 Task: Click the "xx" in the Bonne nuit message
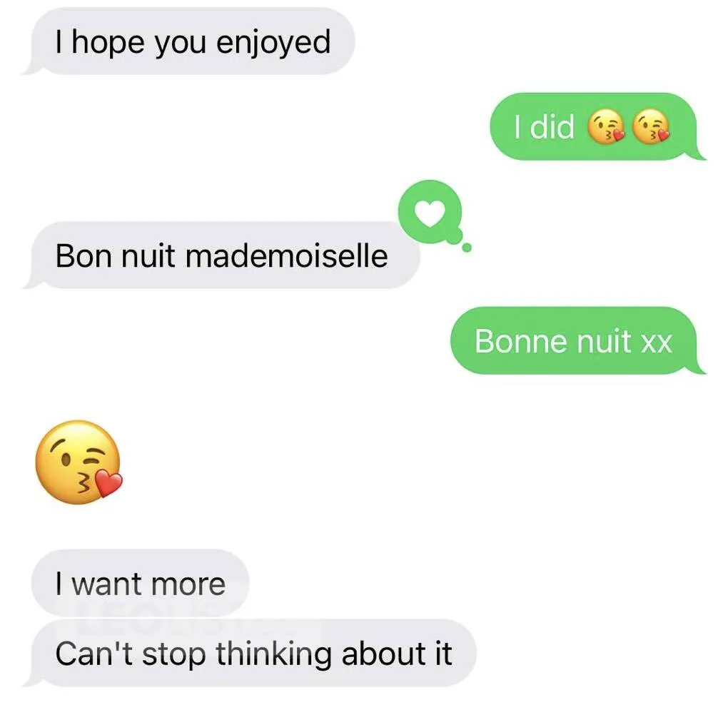pos(657,343)
